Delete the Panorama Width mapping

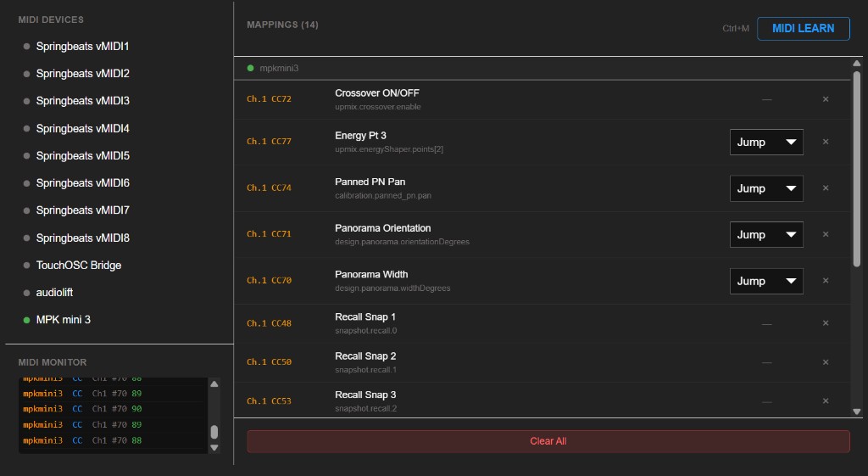826,281
